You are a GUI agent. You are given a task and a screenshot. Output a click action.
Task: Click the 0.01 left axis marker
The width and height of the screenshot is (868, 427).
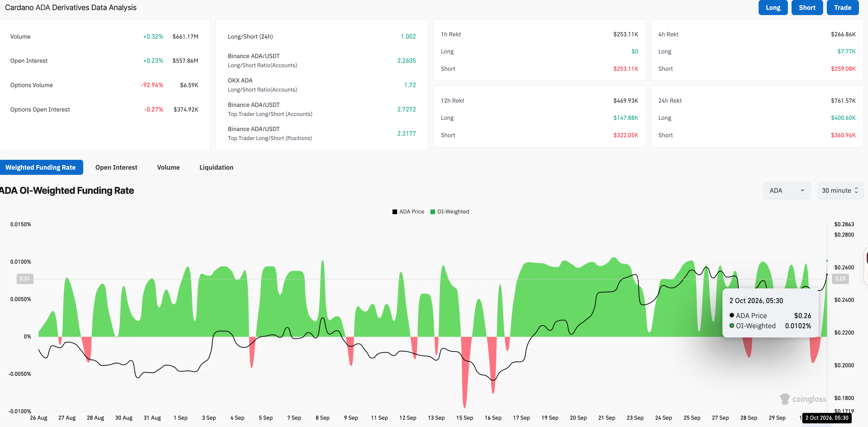coord(25,279)
